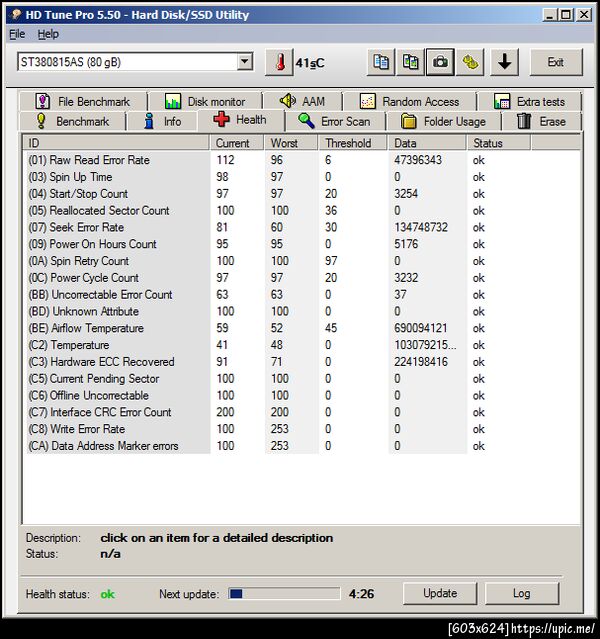Select the Write Error Rate row
The height and width of the screenshot is (639, 600).
click(x=301, y=429)
